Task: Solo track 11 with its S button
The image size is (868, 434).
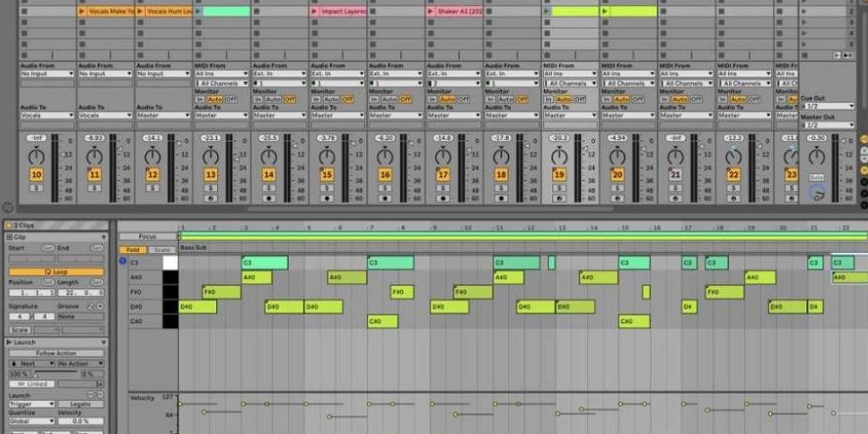Action: tap(94, 186)
